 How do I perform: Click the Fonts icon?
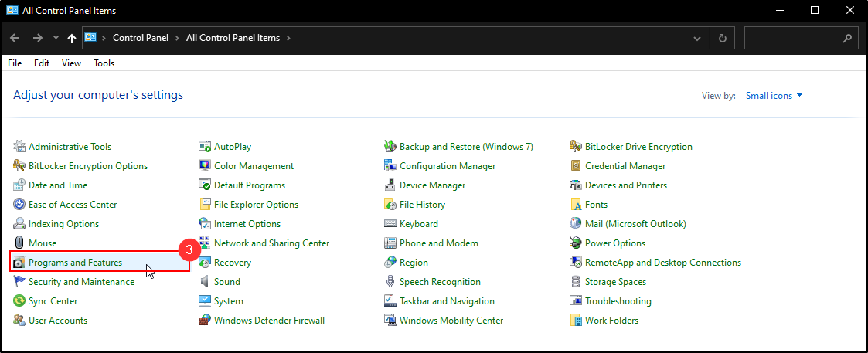coord(576,205)
